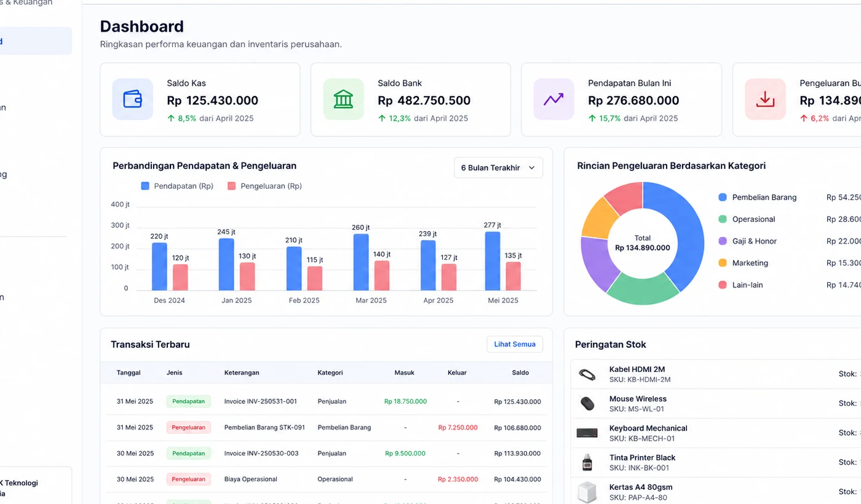Screen dimensions: 861x504
Task: Click the Rp 482.750.500 bank balance value
Action: click(x=424, y=100)
